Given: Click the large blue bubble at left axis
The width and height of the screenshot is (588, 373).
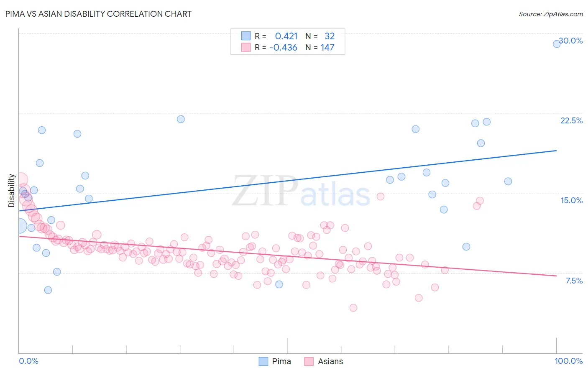Looking at the screenshot, I should (x=19, y=226).
